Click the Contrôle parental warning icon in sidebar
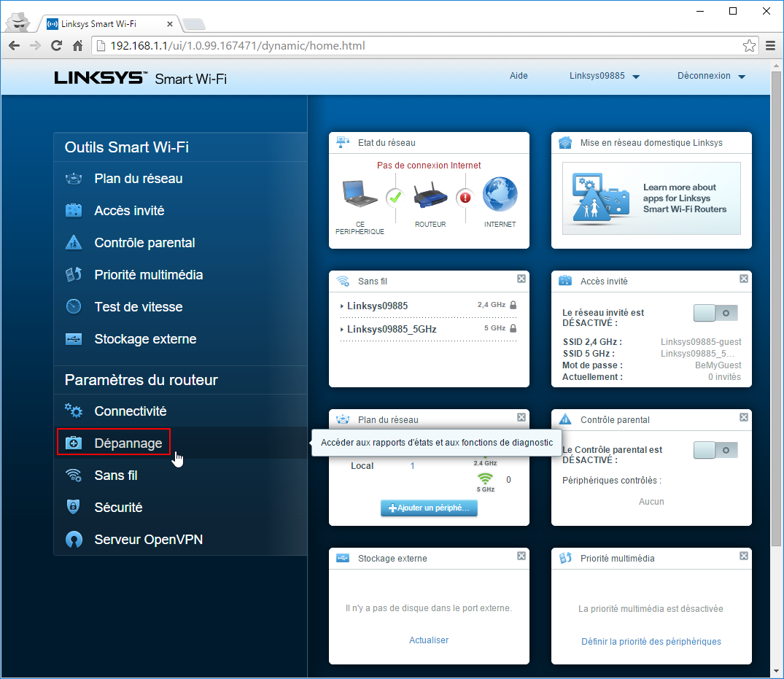This screenshot has width=784, height=679. 74,243
